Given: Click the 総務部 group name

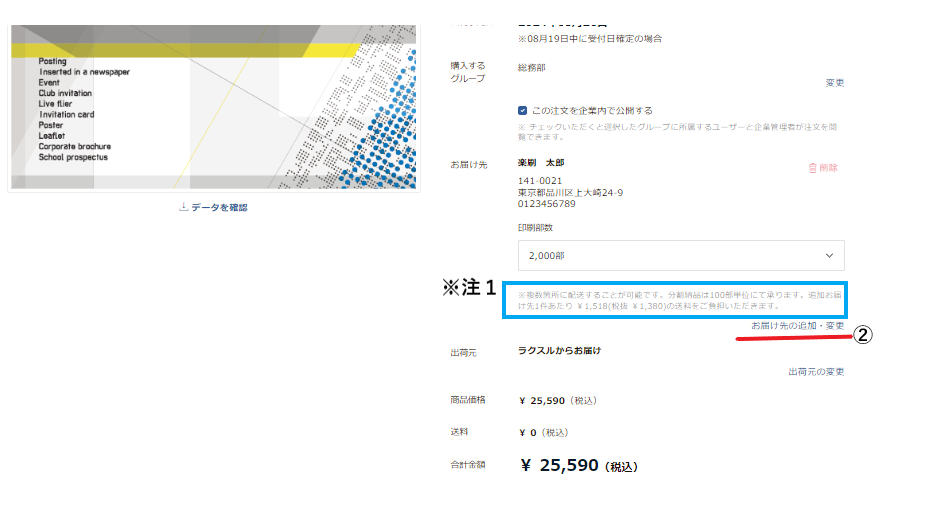Looking at the screenshot, I should pyautogui.click(x=532, y=68).
